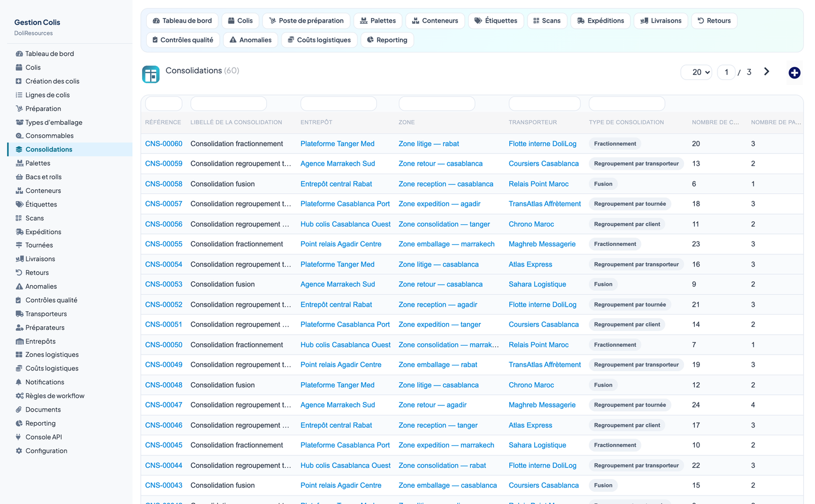Open Coûts logistiques in the sidebar
Viewport: 815px width, 504px height.
(52, 369)
